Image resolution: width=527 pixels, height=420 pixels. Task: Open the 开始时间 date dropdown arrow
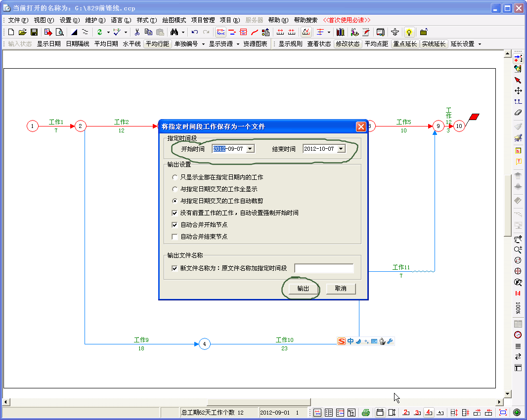point(250,149)
